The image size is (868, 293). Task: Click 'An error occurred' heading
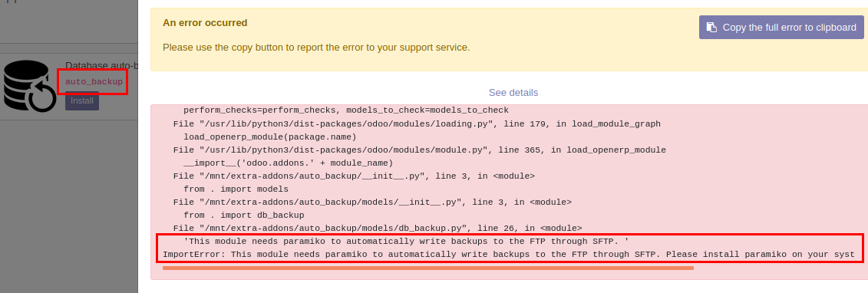[205, 23]
